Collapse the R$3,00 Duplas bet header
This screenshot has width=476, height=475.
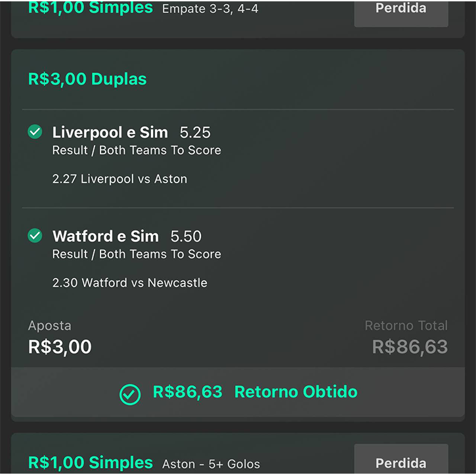[87, 79]
